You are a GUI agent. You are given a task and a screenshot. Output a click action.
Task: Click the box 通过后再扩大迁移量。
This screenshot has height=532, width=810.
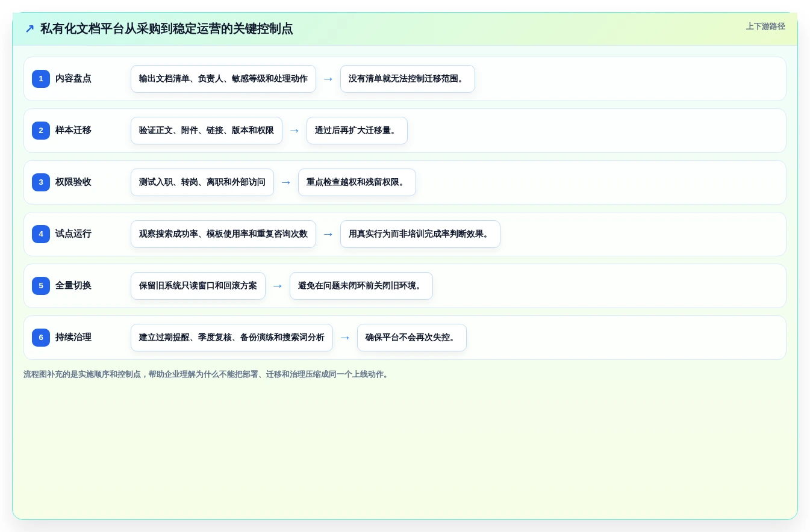(x=357, y=131)
